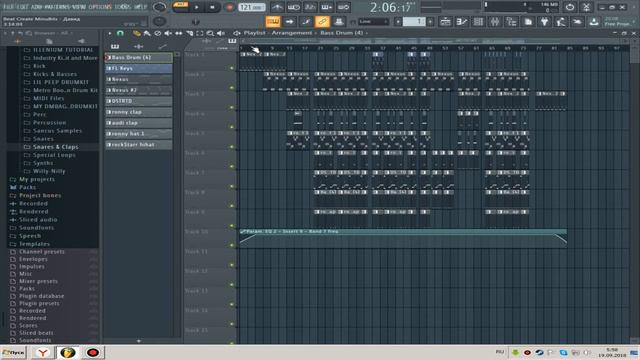Open the EDIT menu

click(x=23, y=7)
